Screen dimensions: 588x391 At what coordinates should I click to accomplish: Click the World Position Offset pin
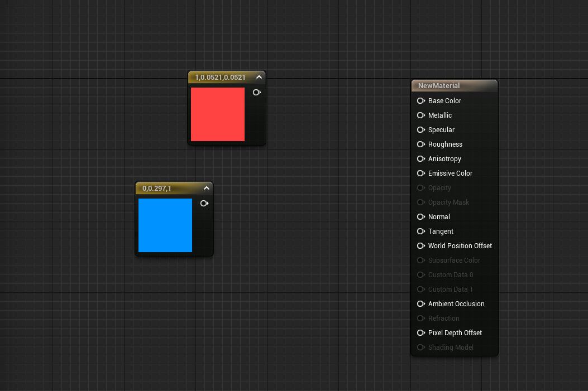[421, 246]
